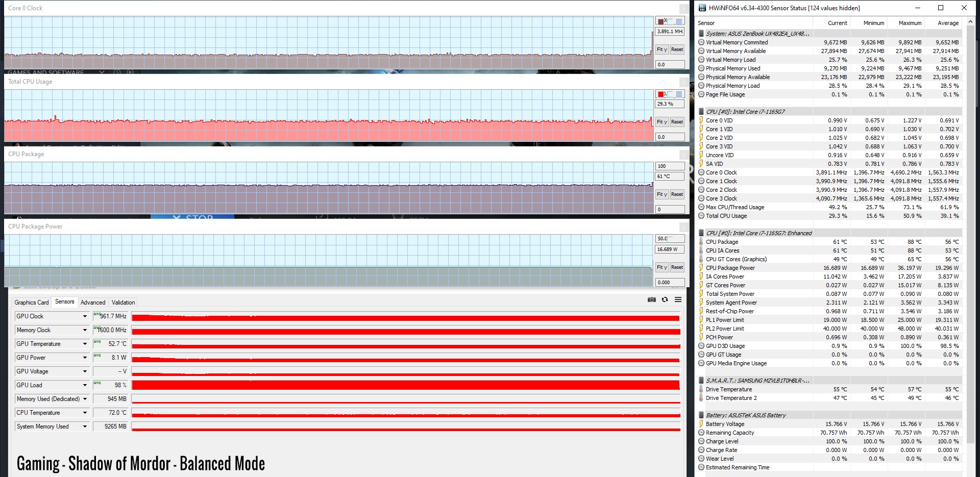Click the circle icon beside GPU D3D Usage
The image size is (980, 477).
click(x=701, y=346)
